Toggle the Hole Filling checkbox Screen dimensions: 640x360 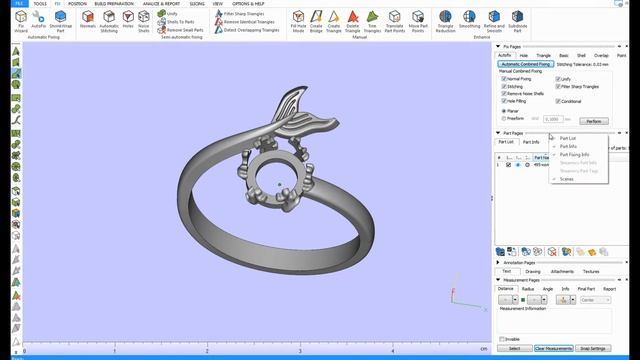[504, 101]
